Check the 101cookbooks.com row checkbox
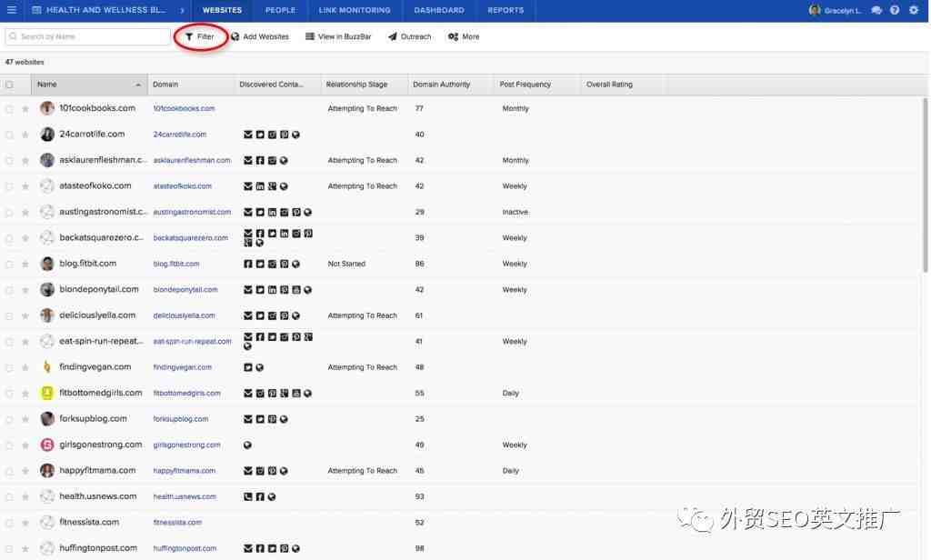The height and width of the screenshot is (560, 931). 9,109
